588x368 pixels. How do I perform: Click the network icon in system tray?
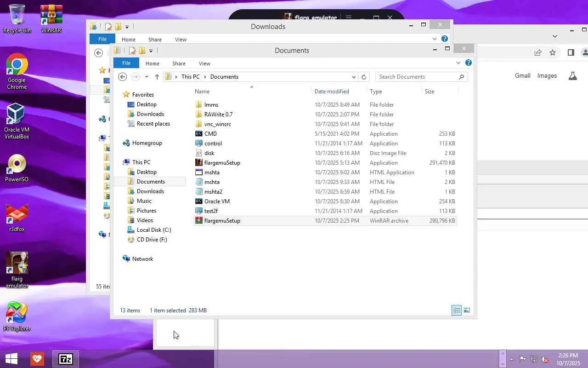(534, 359)
